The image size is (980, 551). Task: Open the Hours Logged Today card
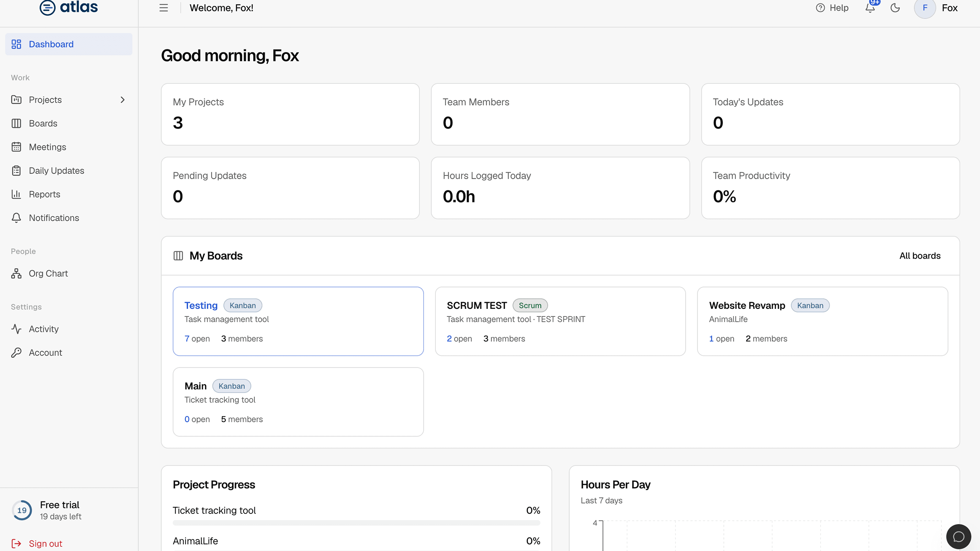pos(560,188)
